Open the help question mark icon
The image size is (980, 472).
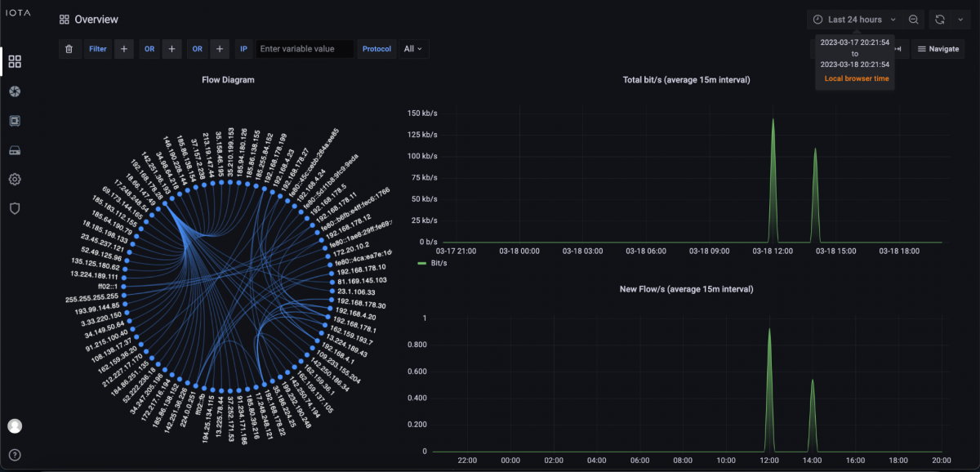[x=15, y=455]
